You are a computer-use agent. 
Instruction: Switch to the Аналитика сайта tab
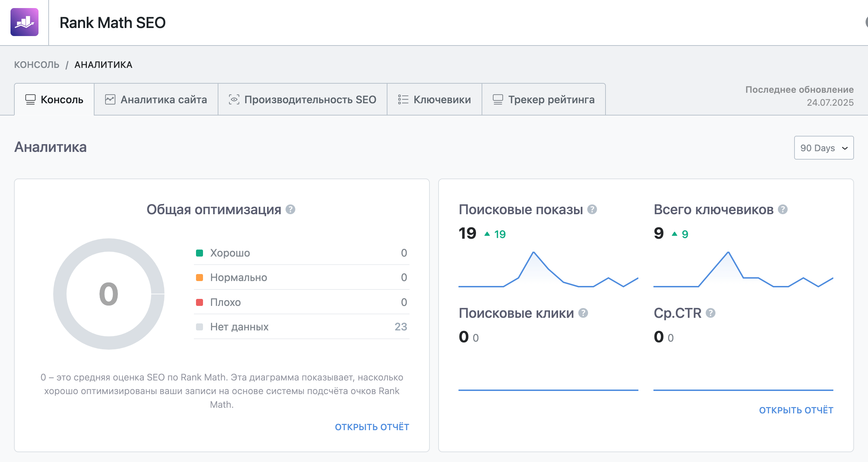pyautogui.click(x=156, y=99)
